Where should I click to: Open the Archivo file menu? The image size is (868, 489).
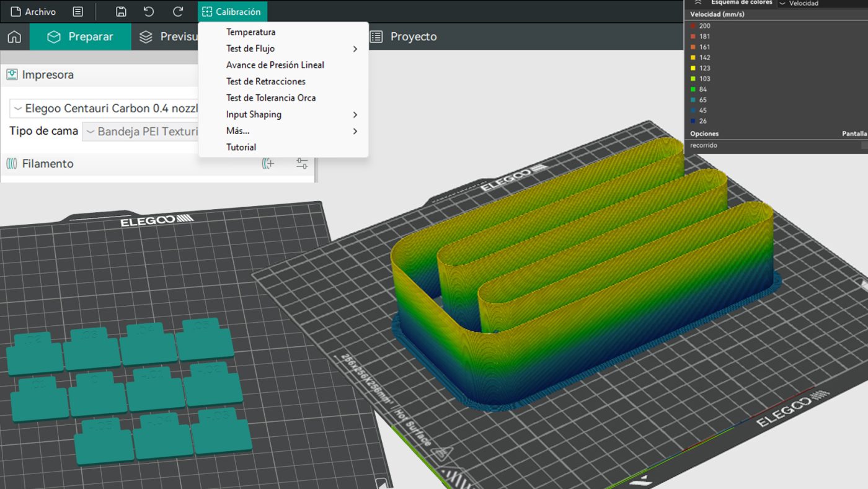coord(33,12)
